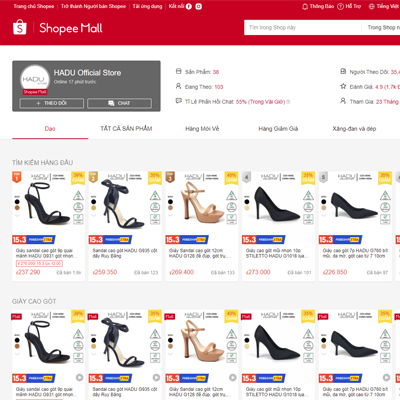Click 15.3 Freeship Xtra banner on Top 1 card

[34, 240]
